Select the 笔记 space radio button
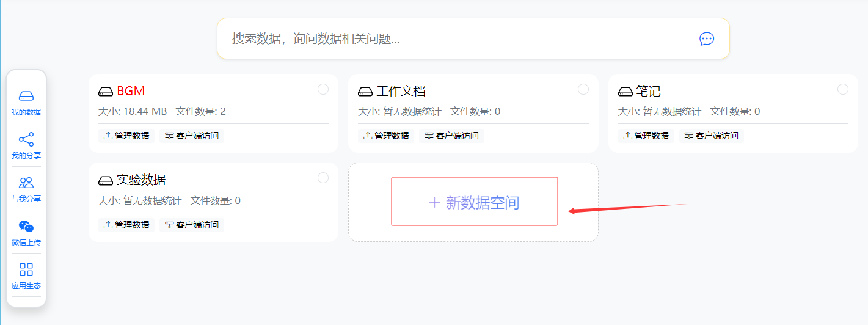Screen dimensions: 868x325 (x=843, y=89)
